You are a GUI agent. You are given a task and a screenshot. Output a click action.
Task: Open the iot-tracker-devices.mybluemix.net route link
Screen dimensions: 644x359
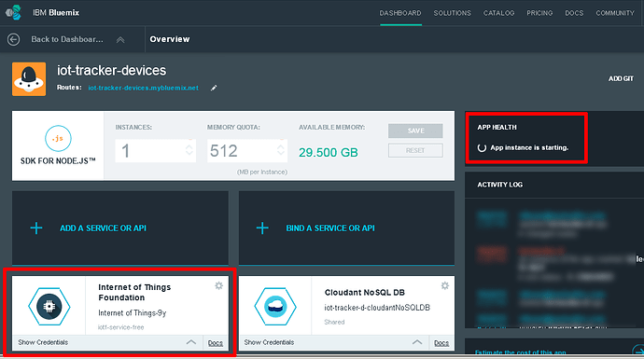point(144,88)
